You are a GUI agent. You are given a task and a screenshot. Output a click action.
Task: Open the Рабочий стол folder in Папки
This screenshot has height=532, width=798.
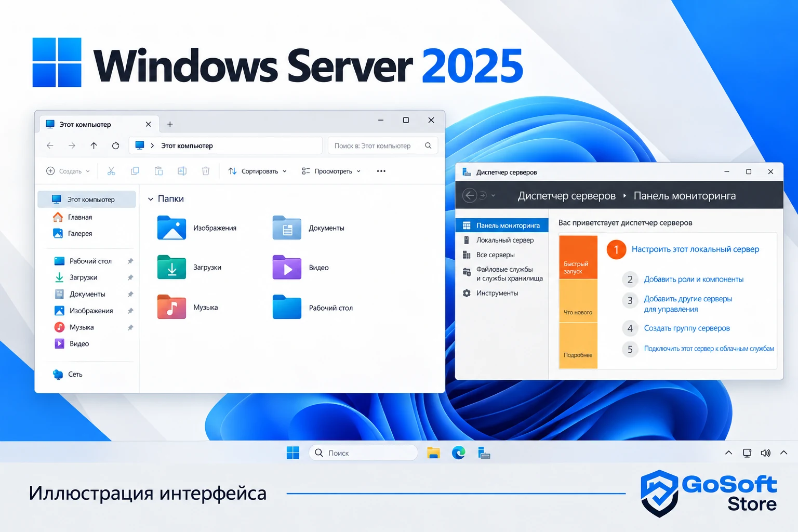(x=313, y=308)
